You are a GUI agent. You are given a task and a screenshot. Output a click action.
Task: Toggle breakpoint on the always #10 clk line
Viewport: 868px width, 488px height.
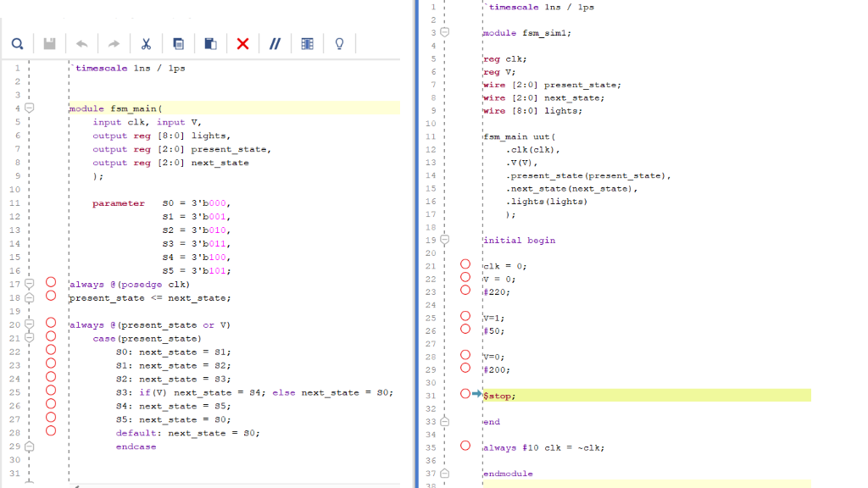(465, 446)
